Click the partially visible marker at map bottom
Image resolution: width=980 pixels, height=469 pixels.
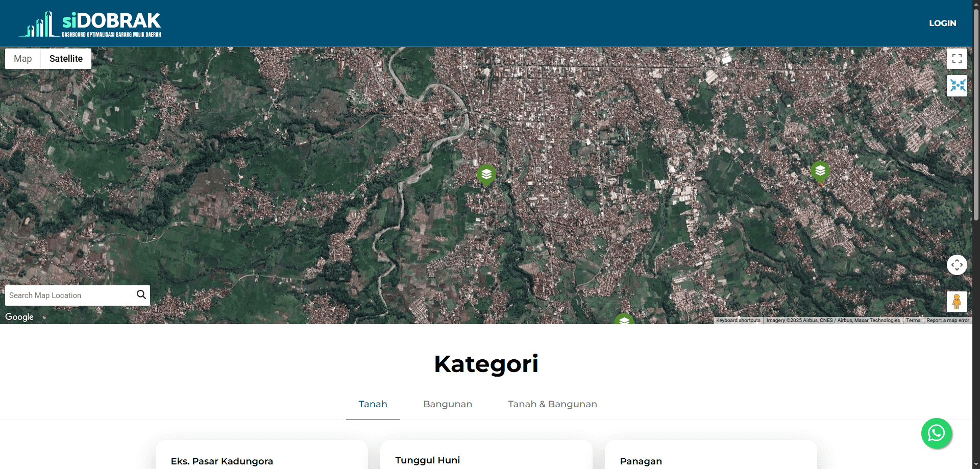[x=624, y=319]
